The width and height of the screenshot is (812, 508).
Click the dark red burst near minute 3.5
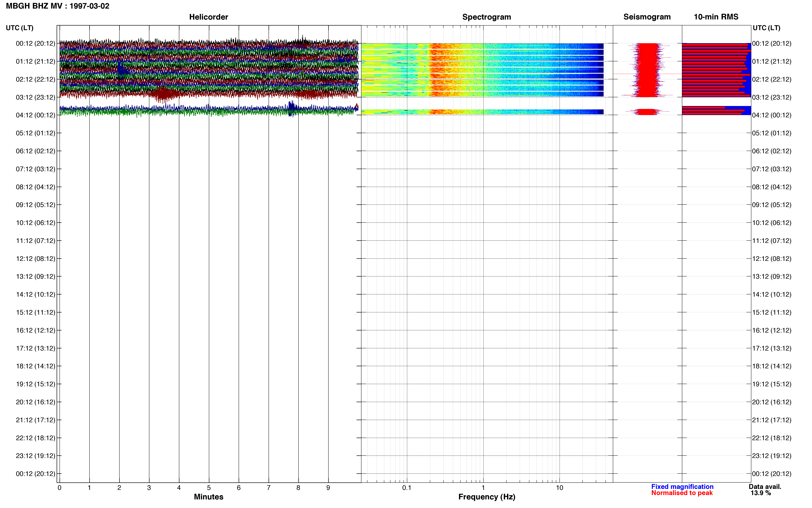pos(164,94)
